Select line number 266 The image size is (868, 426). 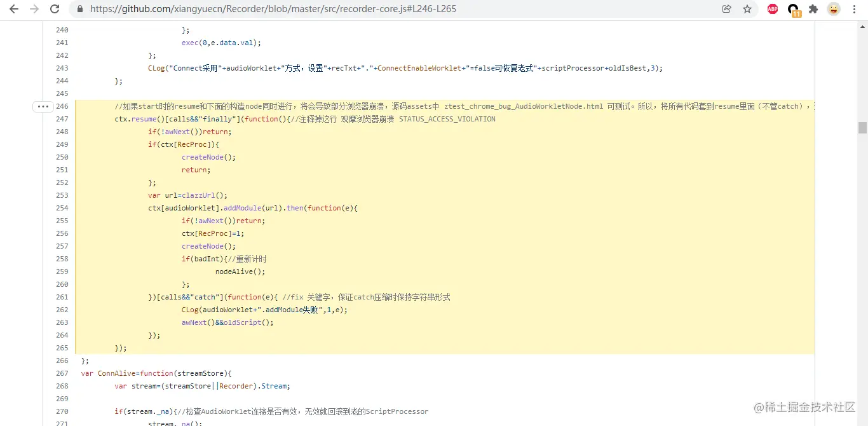(62, 361)
